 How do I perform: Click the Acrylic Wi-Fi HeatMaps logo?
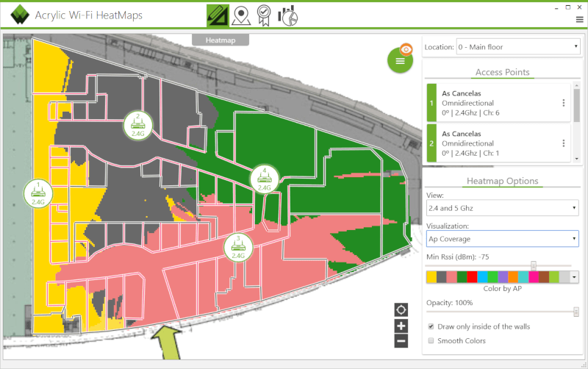coord(20,15)
